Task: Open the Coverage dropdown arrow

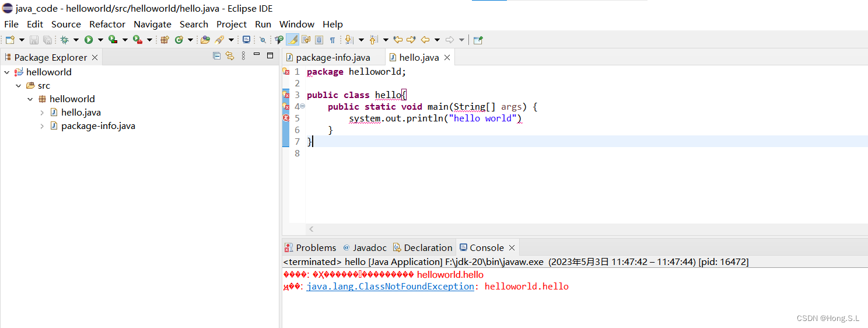Action: tap(125, 40)
